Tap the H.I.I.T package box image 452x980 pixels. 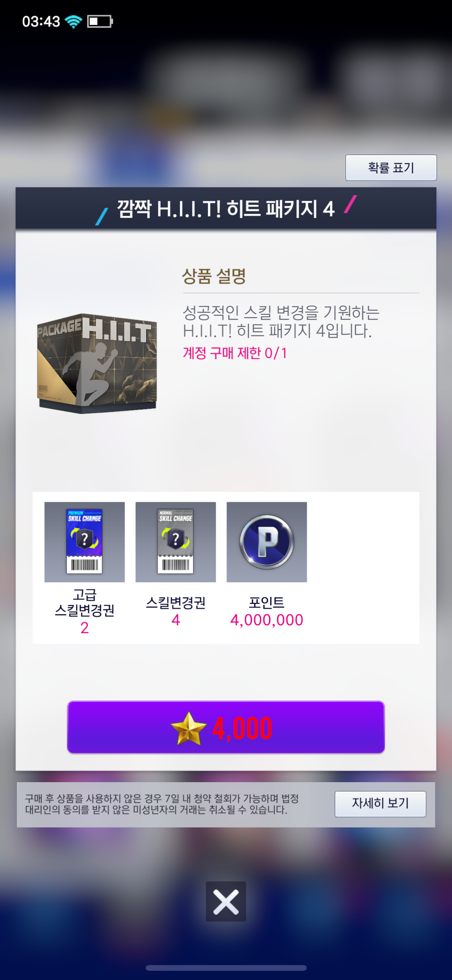(x=97, y=363)
